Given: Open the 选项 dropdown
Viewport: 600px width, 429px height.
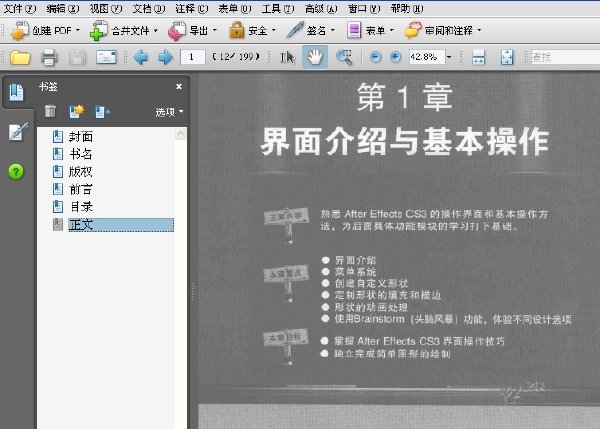Looking at the screenshot, I should pos(169,112).
